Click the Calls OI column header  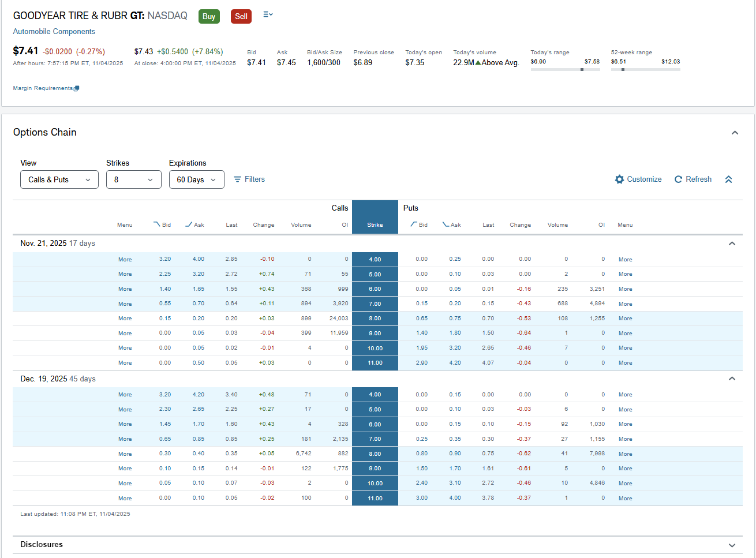[345, 225]
